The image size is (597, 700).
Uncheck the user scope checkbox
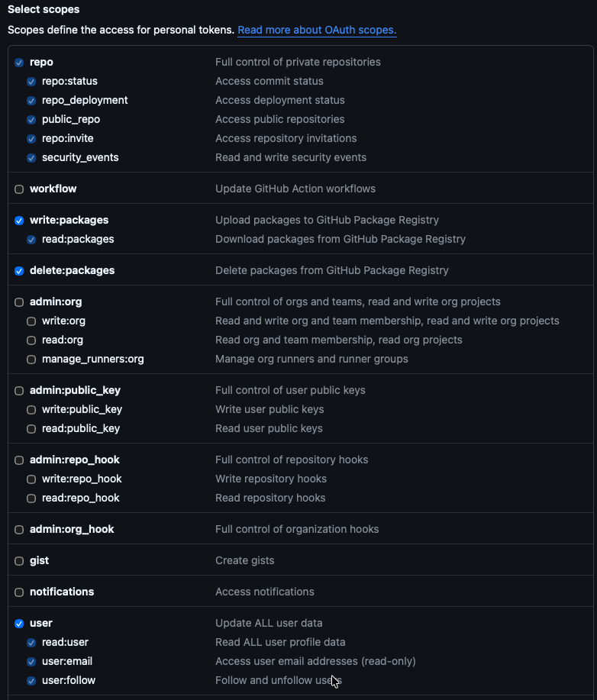[x=19, y=624]
